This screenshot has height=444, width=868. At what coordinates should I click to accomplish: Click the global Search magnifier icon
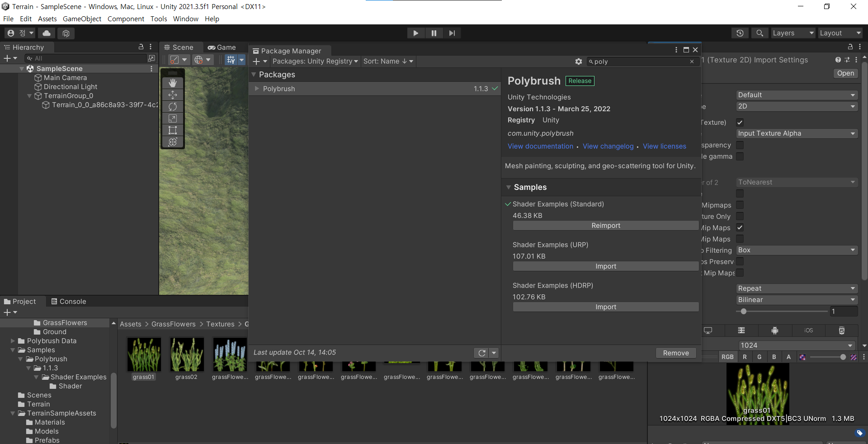point(759,33)
